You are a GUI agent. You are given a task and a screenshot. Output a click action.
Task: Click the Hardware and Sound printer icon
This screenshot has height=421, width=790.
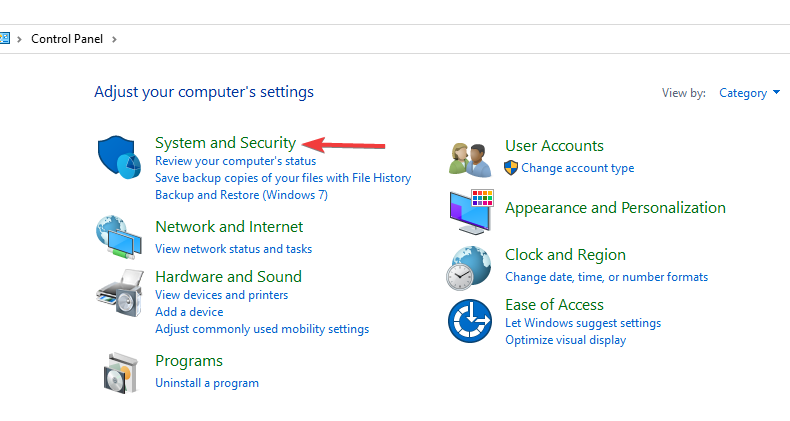(x=120, y=293)
